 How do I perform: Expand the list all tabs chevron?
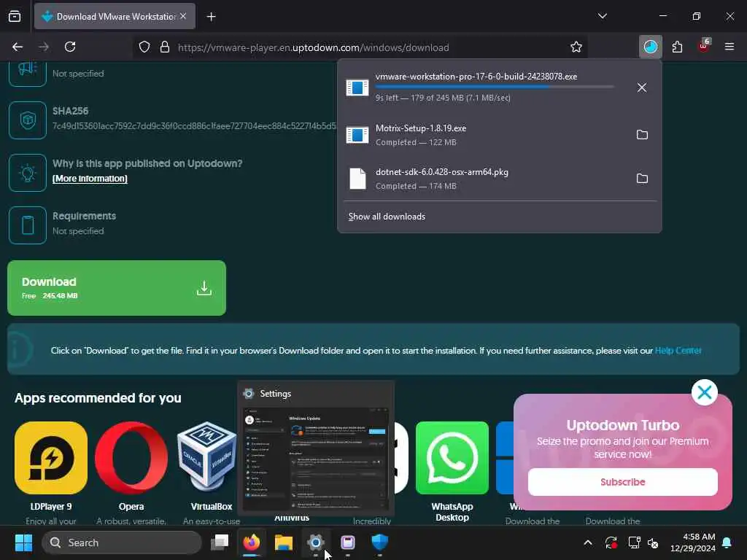coord(602,16)
